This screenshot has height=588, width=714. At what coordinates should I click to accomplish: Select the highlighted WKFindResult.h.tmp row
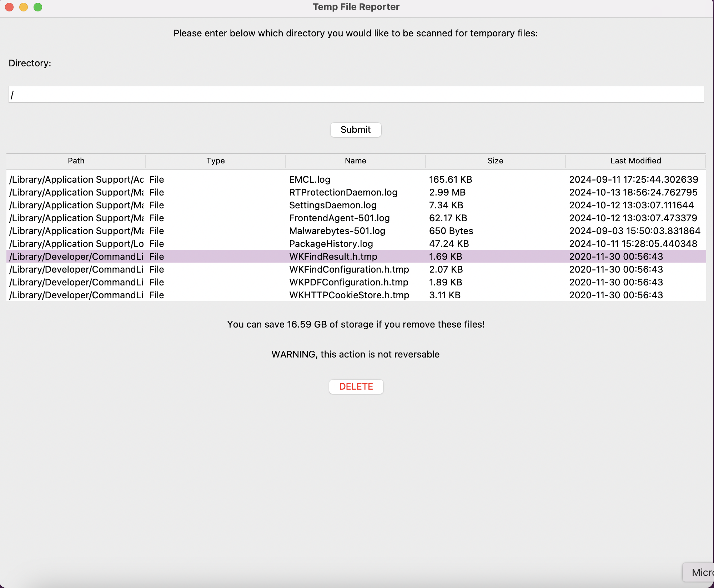tap(356, 257)
